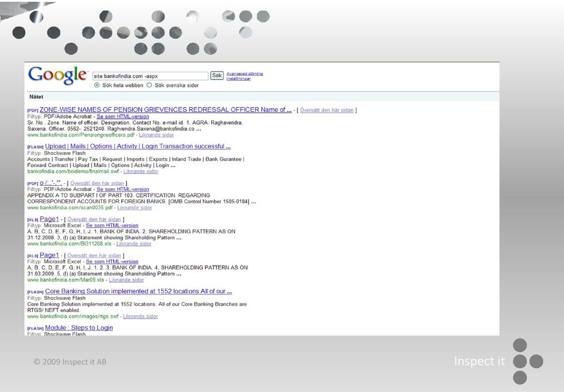Click the search field containing site:bankofindia.com -aspx

point(150,76)
